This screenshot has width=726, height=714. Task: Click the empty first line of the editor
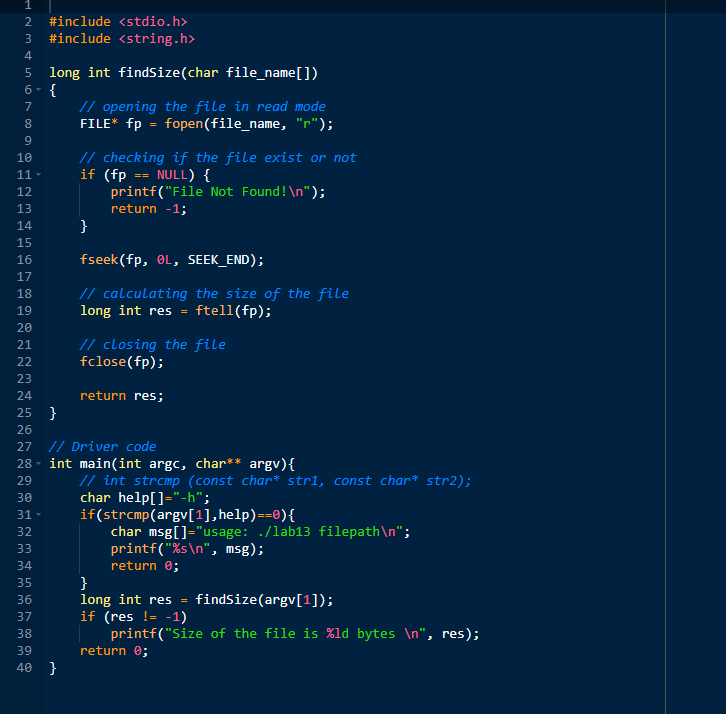tap(357, 6)
